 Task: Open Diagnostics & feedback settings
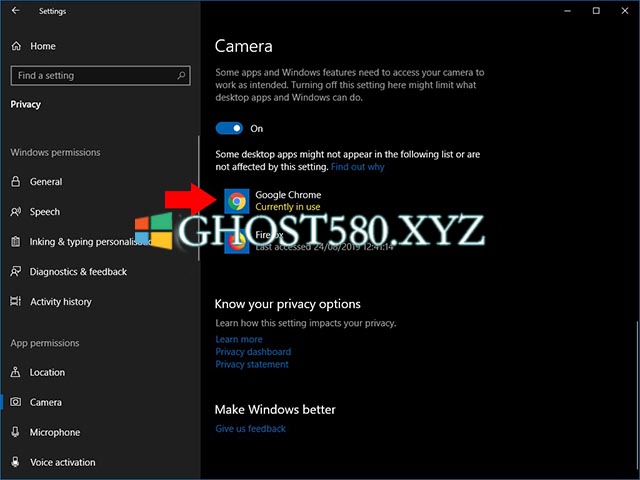click(78, 271)
